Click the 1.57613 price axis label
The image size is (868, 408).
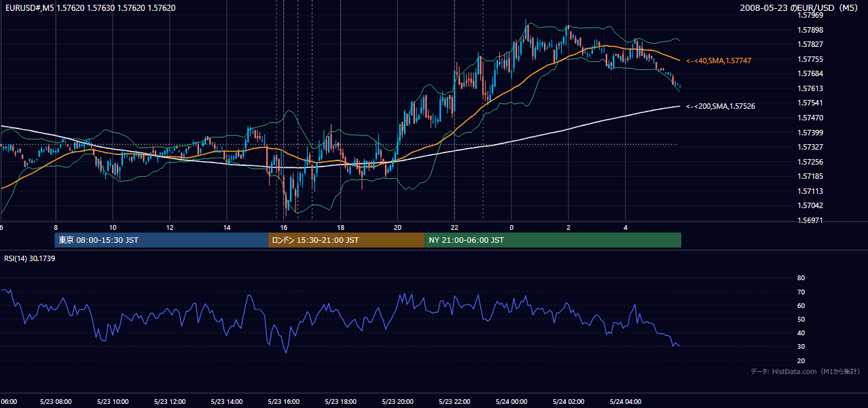tap(810, 88)
